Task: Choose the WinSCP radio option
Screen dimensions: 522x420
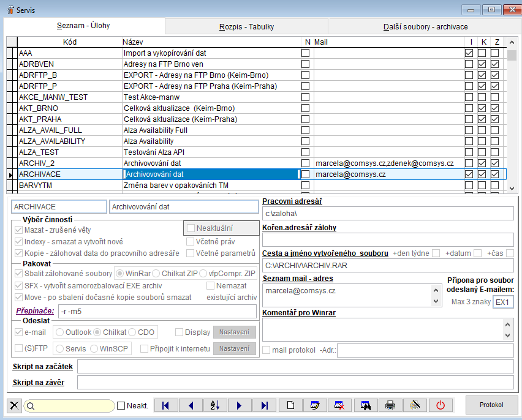Action: (94, 348)
